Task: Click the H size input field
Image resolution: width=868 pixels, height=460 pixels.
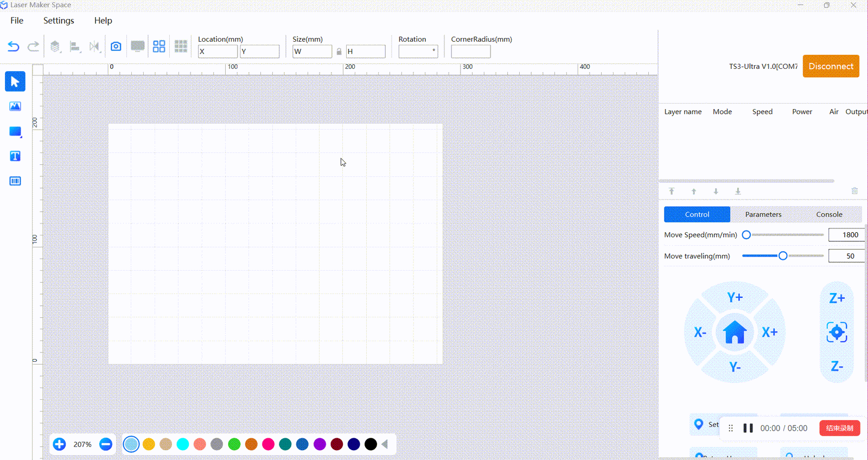Action: pyautogui.click(x=366, y=52)
